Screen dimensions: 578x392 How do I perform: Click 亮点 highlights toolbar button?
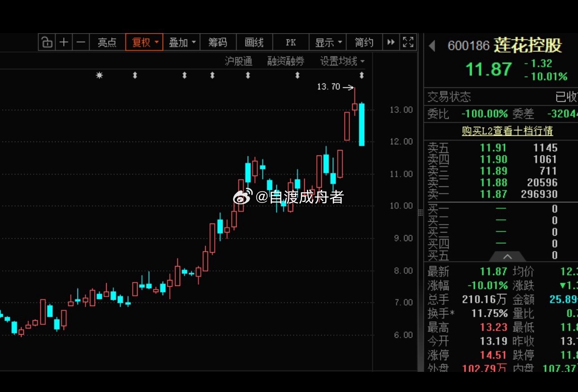click(x=107, y=43)
